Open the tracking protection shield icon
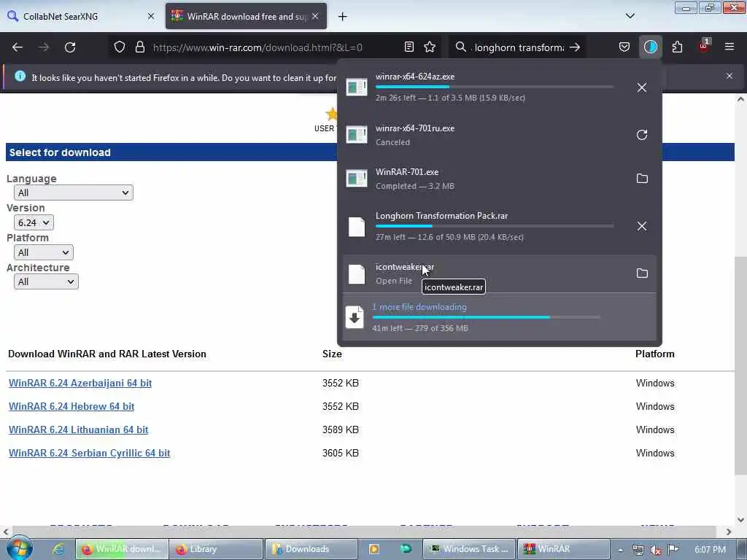747x560 pixels. pos(120,47)
